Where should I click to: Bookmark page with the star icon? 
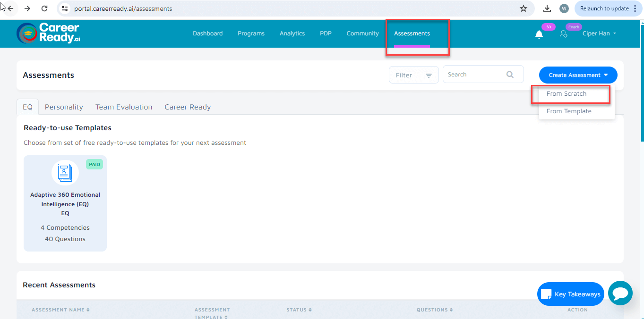pos(523,8)
